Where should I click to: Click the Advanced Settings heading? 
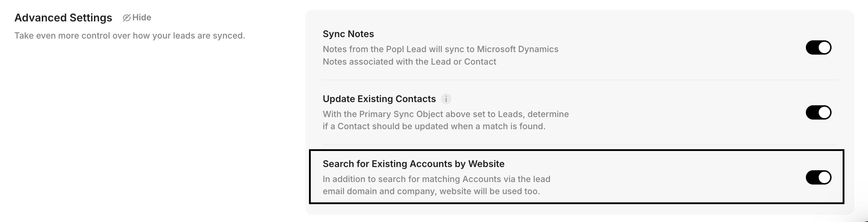click(x=63, y=18)
